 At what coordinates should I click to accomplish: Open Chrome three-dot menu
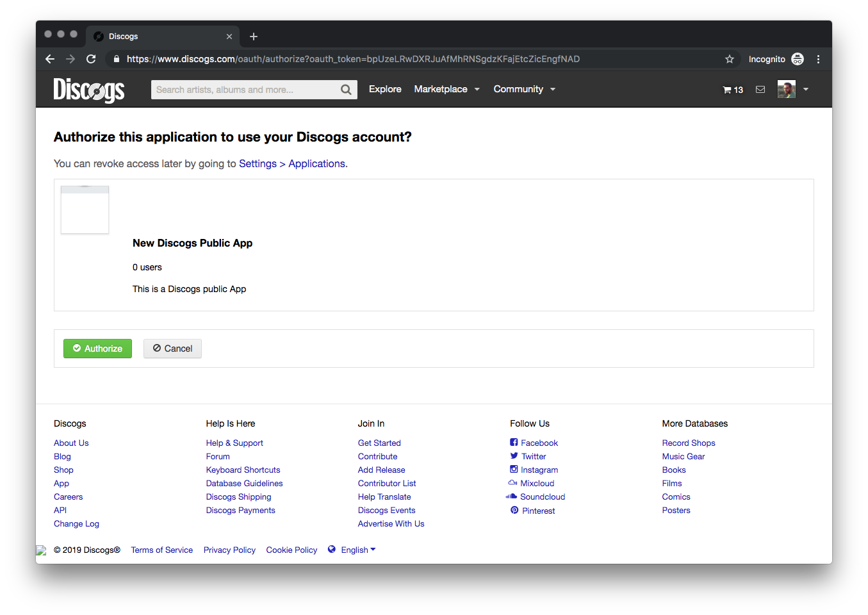tap(818, 59)
